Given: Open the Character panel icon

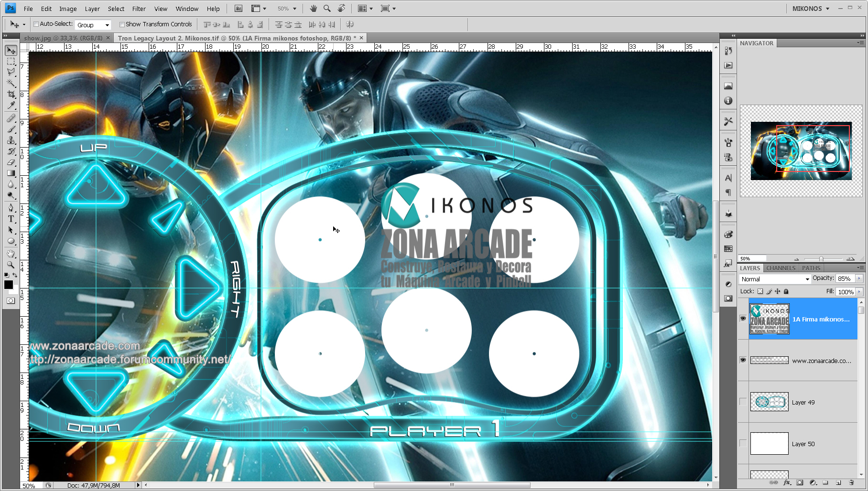Looking at the screenshot, I should pyautogui.click(x=728, y=178).
